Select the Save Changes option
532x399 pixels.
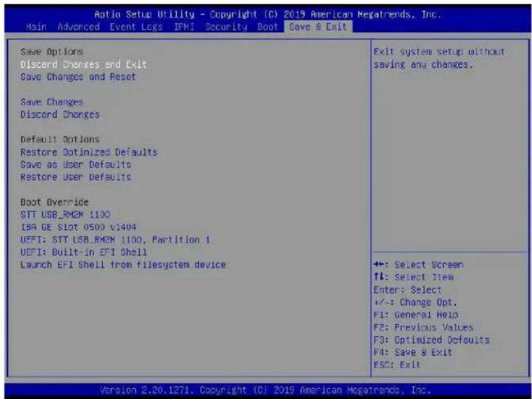pyautogui.click(x=52, y=102)
